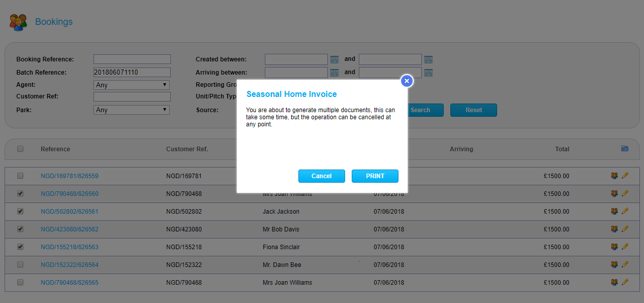Click the Reset button

(473, 110)
